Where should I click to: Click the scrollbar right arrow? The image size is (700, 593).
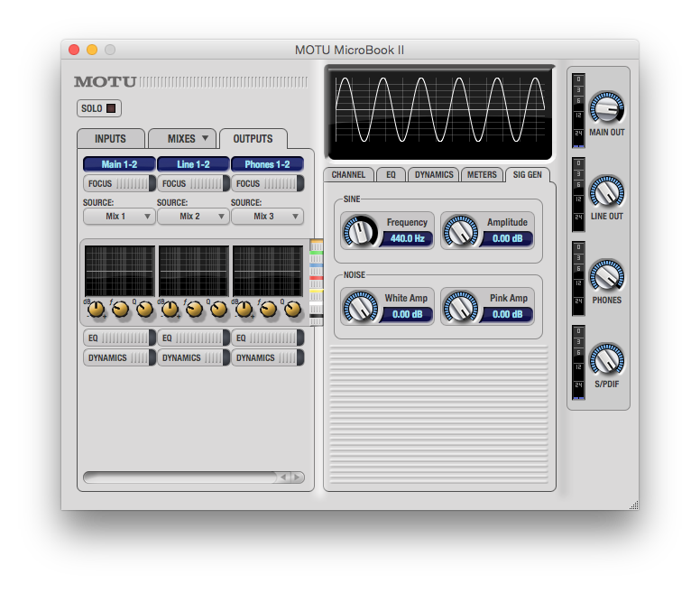click(298, 477)
